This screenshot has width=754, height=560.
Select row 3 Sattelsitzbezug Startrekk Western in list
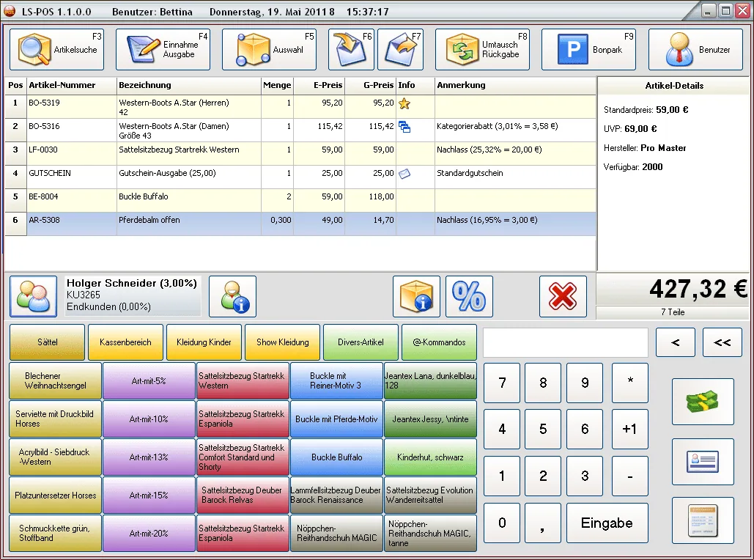click(300, 154)
